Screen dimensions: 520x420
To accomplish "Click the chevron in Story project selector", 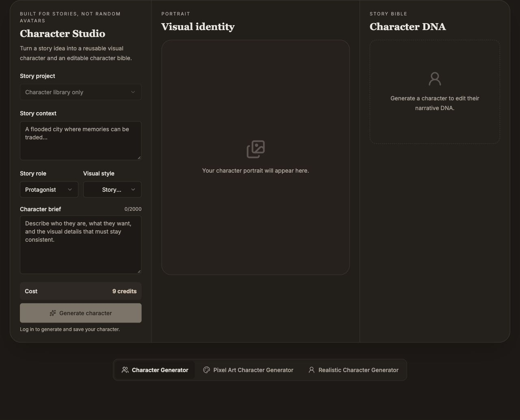I will [x=133, y=92].
